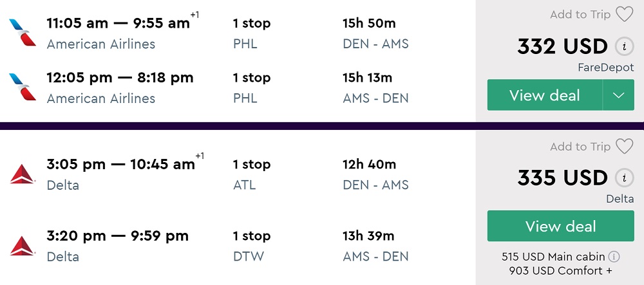644x285 pixels.
Task: Click American Airlines logo on 12:05 pm flight
Action: [23, 87]
